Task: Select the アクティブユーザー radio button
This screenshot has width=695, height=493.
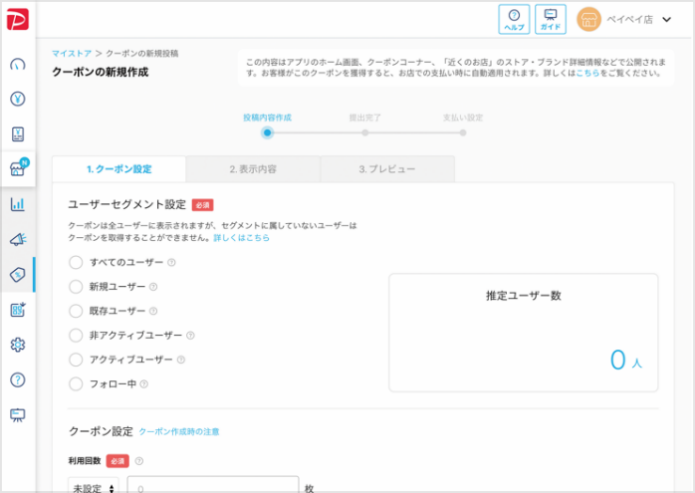Action: pos(76,360)
